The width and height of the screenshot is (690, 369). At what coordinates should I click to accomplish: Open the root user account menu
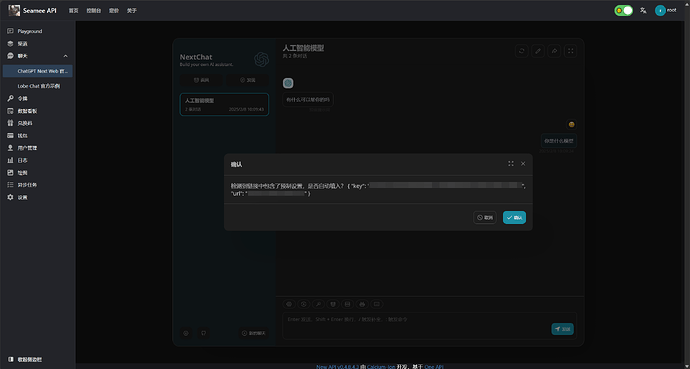[x=665, y=10]
